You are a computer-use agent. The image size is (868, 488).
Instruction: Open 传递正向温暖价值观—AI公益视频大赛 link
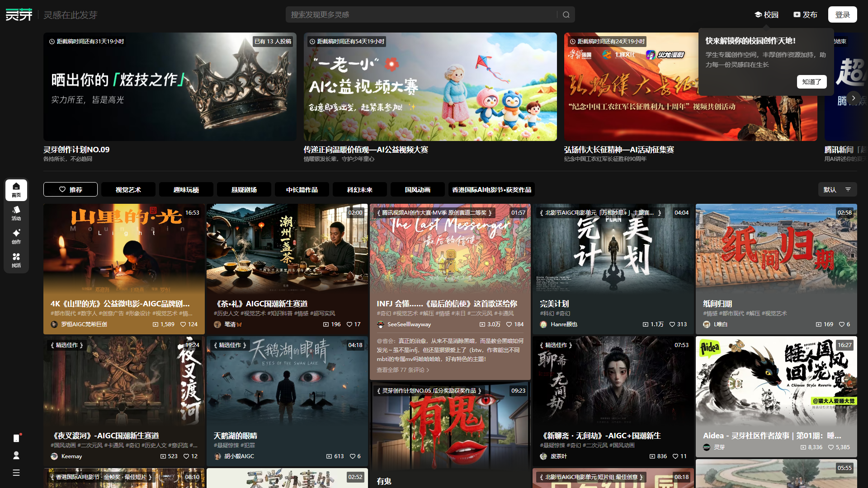pyautogui.click(x=366, y=150)
